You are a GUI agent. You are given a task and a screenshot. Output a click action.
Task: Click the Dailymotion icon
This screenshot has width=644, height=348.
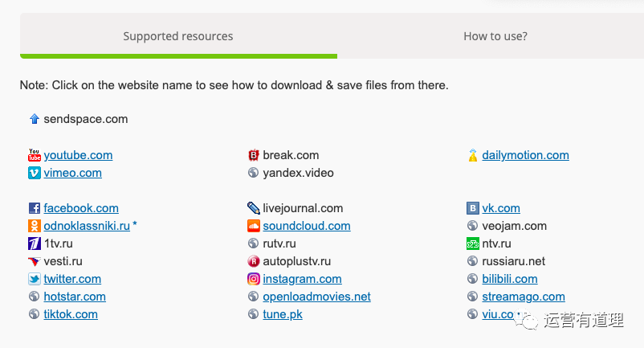[x=472, y=155]
